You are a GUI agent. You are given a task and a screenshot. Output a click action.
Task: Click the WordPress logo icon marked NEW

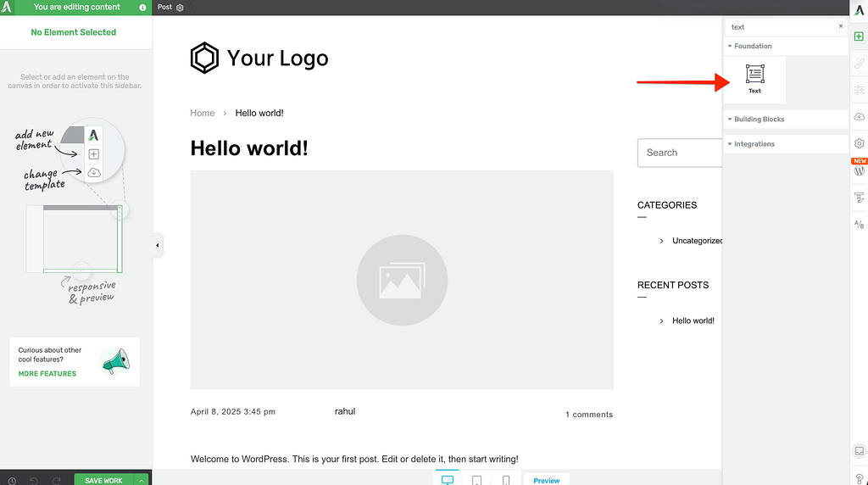[x=859, y=171]
